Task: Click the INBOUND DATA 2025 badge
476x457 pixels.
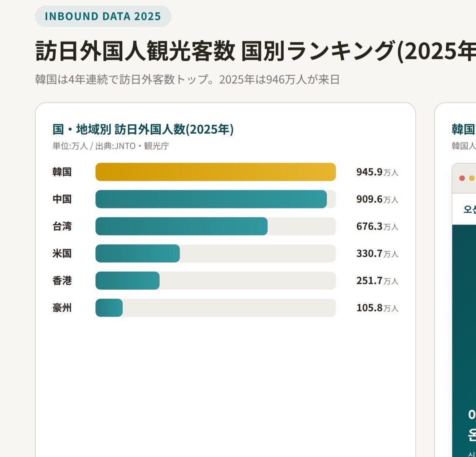Action: tap(103, 16)
